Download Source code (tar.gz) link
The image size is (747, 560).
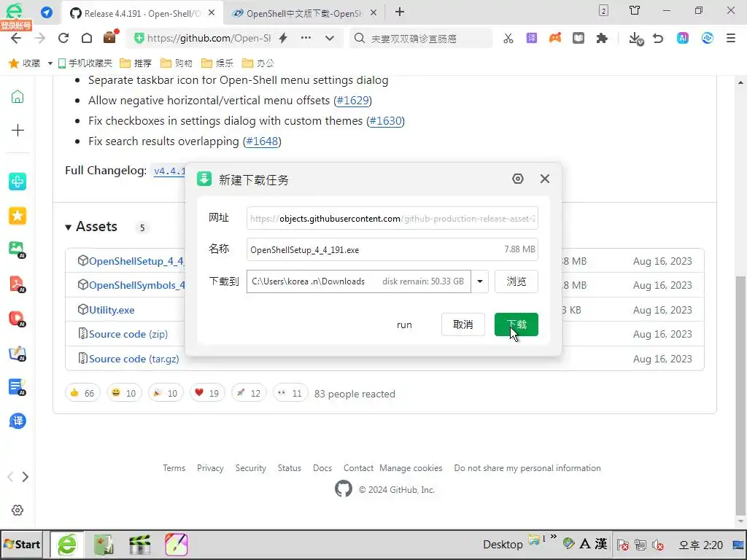coord(134,359)
